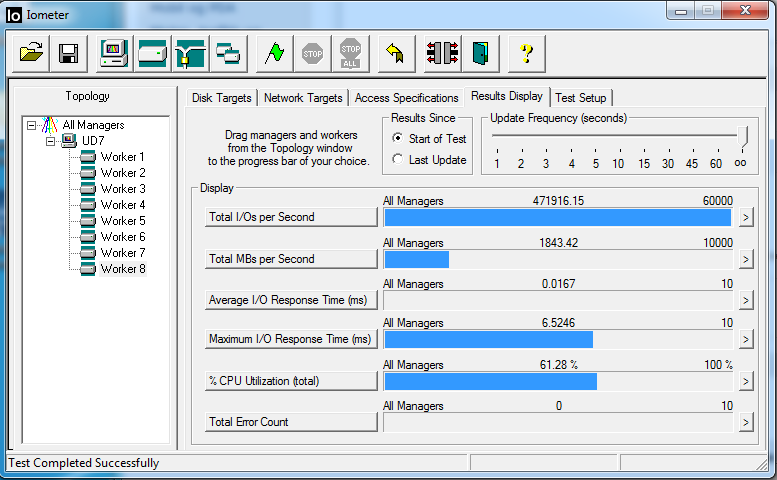777x480 pixels.
Task: Add a new network worker icon
Action: tap(190, 53)
